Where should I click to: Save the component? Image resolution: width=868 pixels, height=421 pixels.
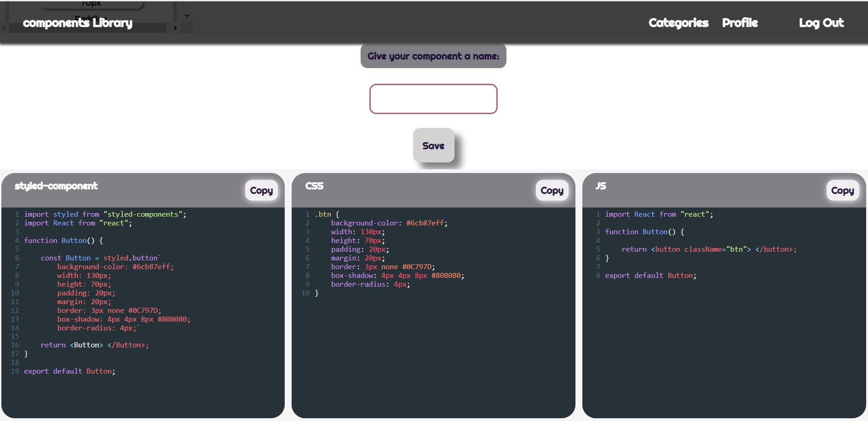click(433, 145)
